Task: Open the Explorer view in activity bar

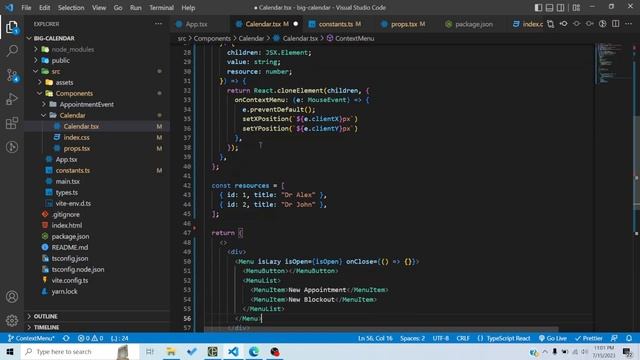Action: click(x=12, y=27)
